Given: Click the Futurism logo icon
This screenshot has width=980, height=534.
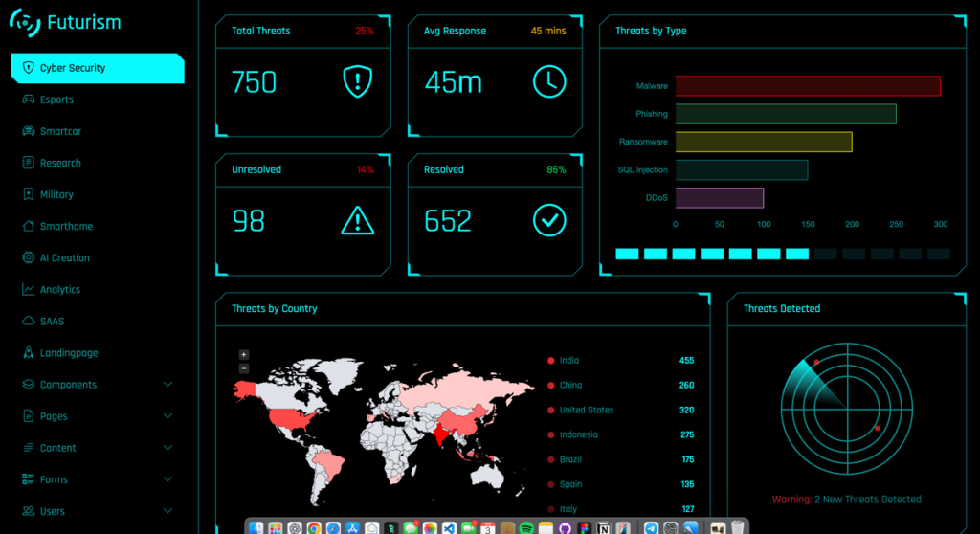Looking at the screenshot, I should 25,22.
